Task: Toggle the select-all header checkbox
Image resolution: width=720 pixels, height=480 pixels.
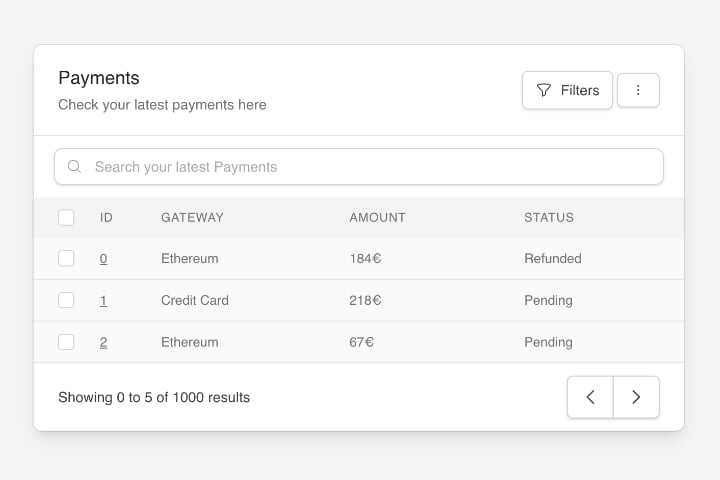Action: click(x=66, y=217)
